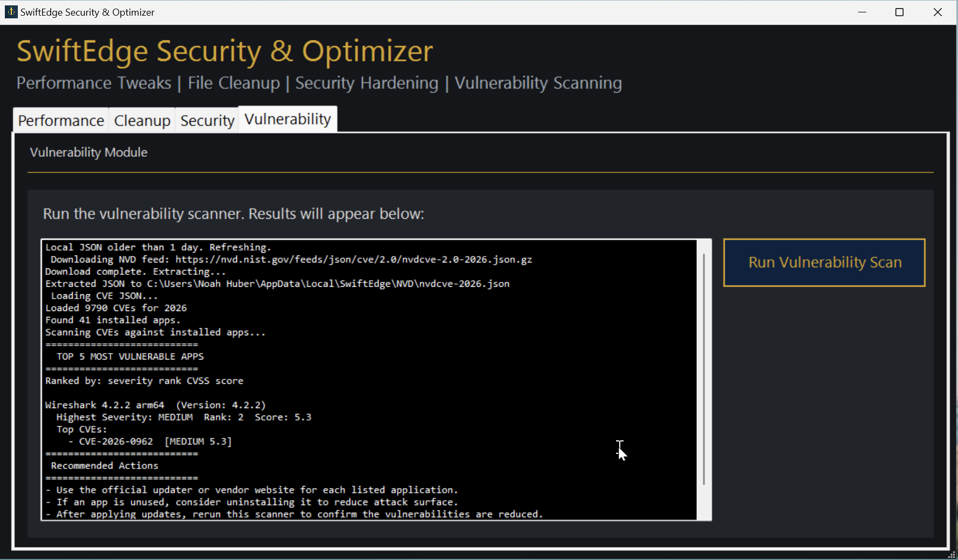Click the NVD feed URL line in output
The width and height of the screenshot is (958, 560).
(291, 259)
